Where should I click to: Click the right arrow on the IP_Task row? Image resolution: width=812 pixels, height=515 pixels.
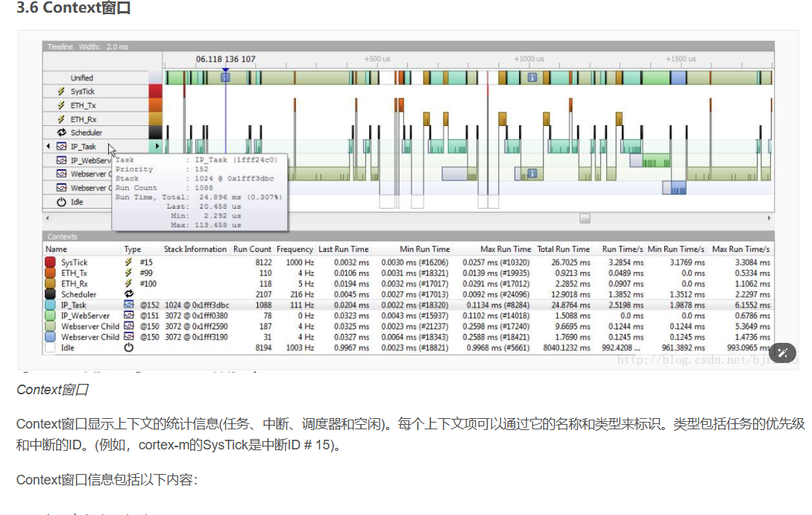pyautogui.click(x=157, y=147)
